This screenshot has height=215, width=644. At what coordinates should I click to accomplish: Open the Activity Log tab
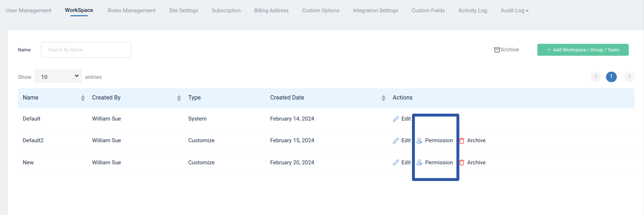(x=473, y=10)
